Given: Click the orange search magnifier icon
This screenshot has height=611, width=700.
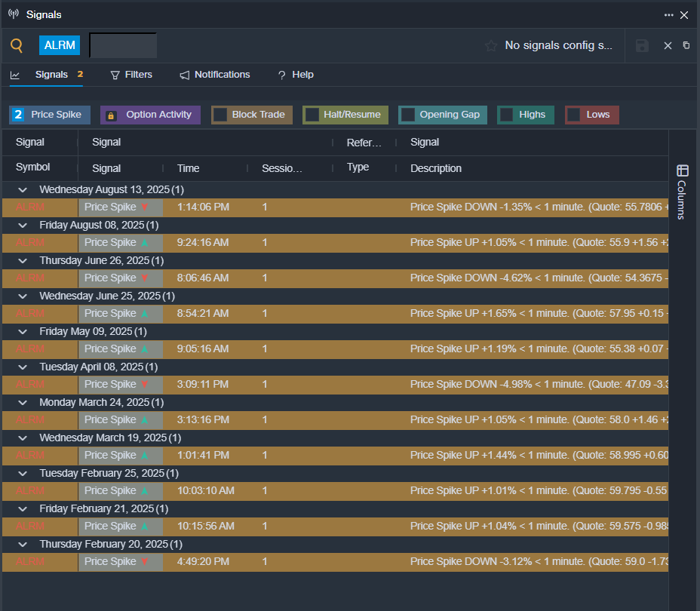Looking at the screenshot, I should 17,45.
